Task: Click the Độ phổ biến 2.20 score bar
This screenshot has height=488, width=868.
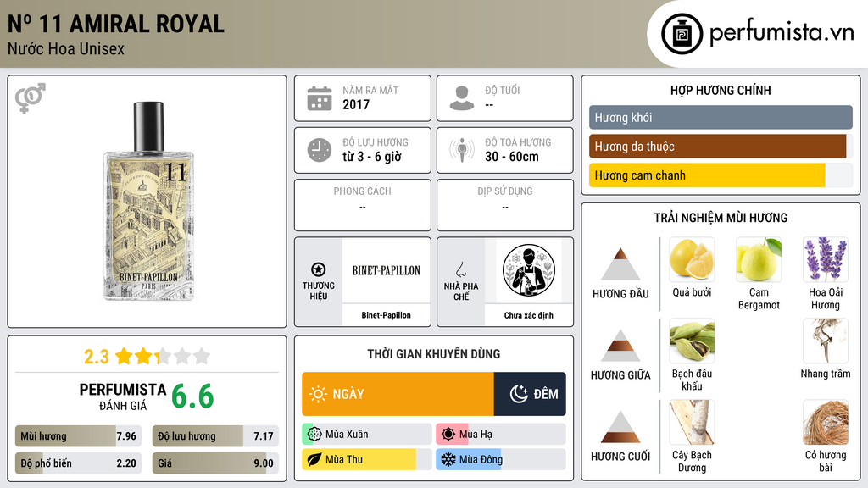Action: [x=78, y=463]
